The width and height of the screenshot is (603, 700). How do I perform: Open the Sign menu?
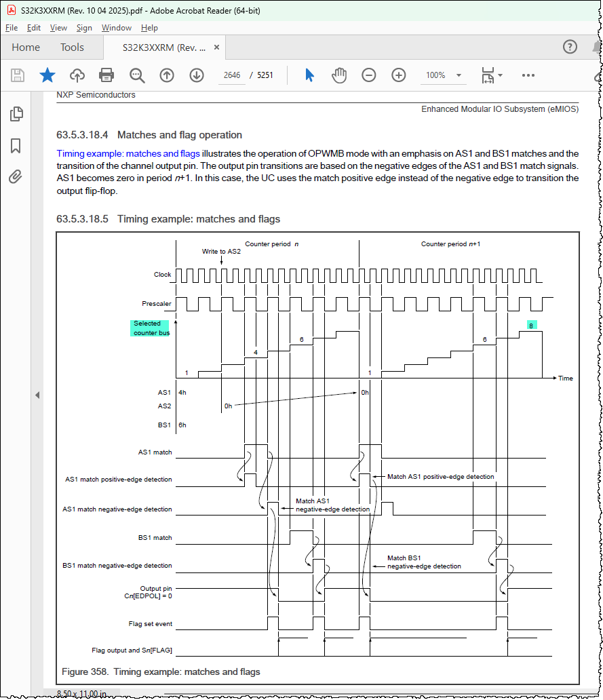coord(84,28)
